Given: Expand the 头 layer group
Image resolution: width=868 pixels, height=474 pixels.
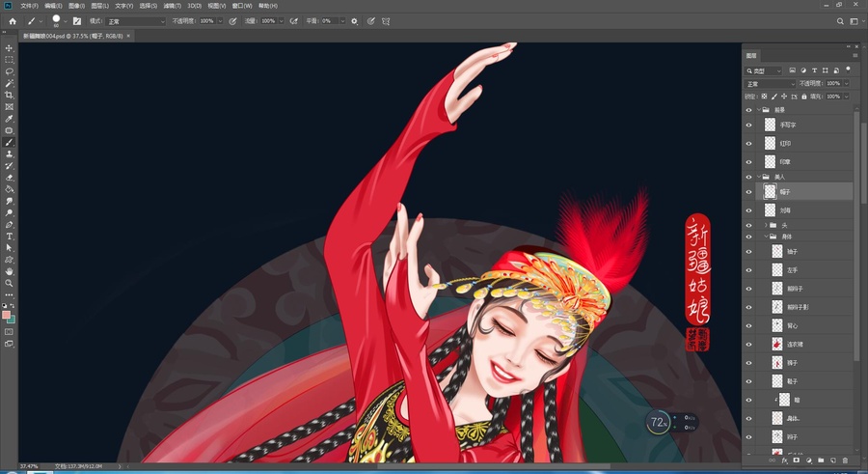Looking at the screenshot, I should tap(766, 225).
